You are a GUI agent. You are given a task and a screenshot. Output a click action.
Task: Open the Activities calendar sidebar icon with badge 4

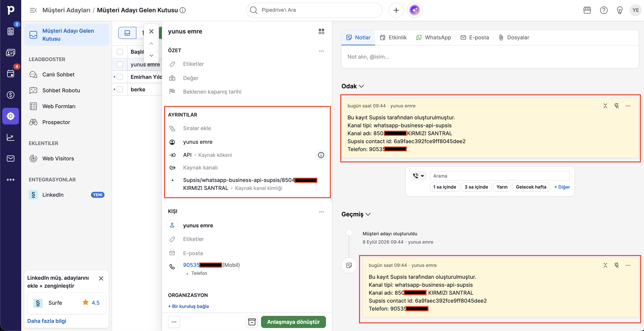coord(10,74)
